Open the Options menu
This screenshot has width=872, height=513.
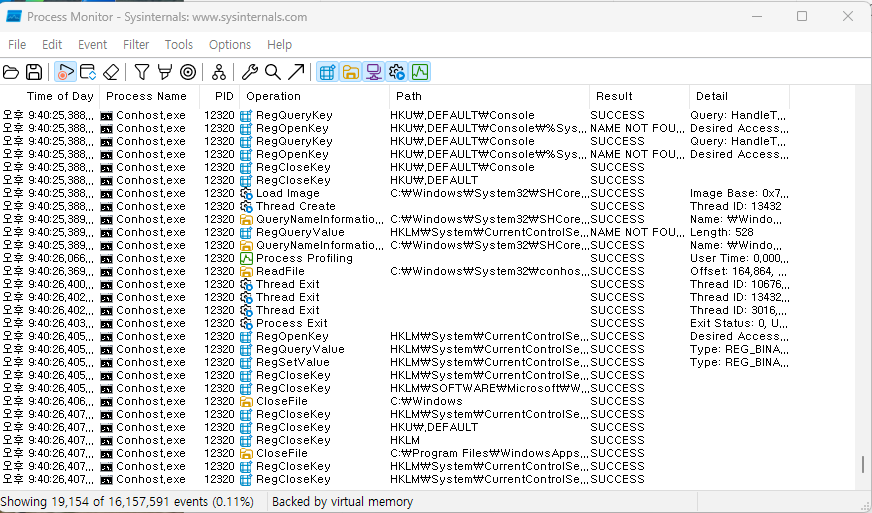[x=230, y=44]
